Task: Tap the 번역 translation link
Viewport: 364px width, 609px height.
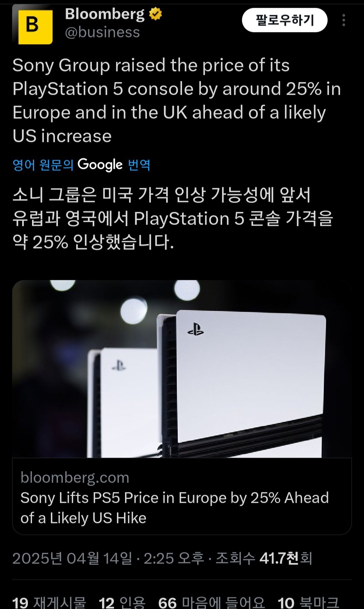Action: pos(139,165)
